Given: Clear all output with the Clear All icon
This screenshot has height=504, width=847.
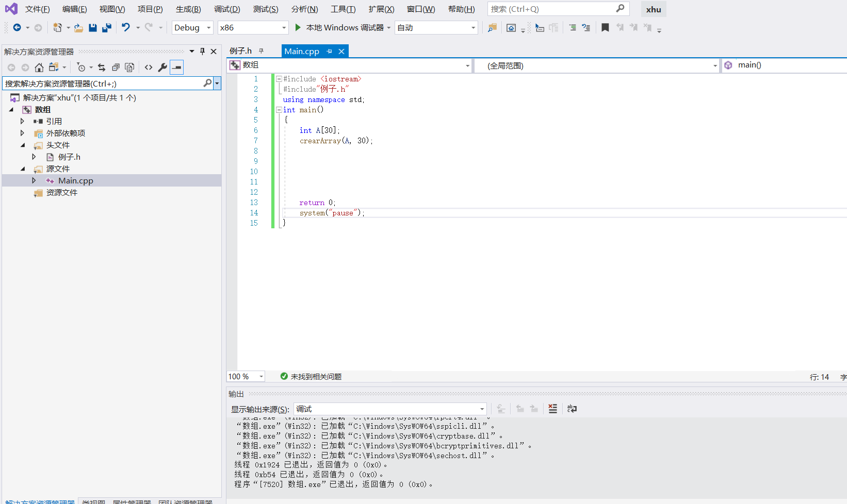Looking at the screenshot, I should [552, 409].
